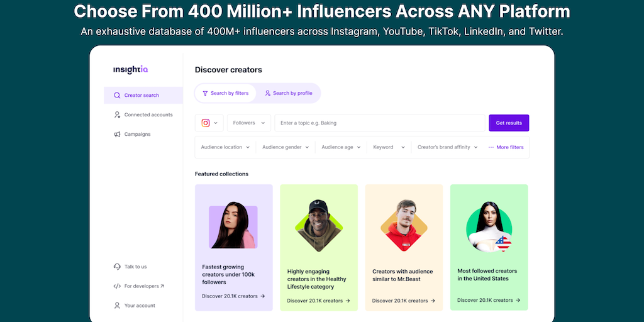Click the Connected accounts person icon
This screenshot has height=322, width=644.
[x=117, y=115]
